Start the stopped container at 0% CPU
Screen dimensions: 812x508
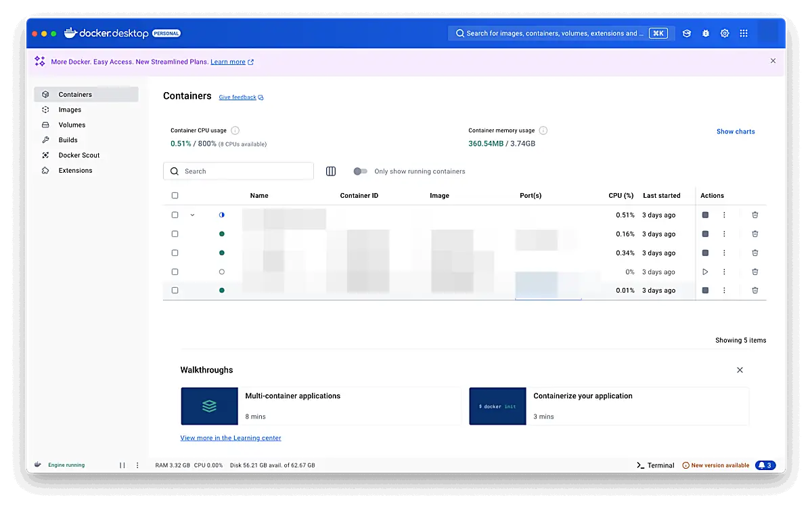(x=705, y=272)
